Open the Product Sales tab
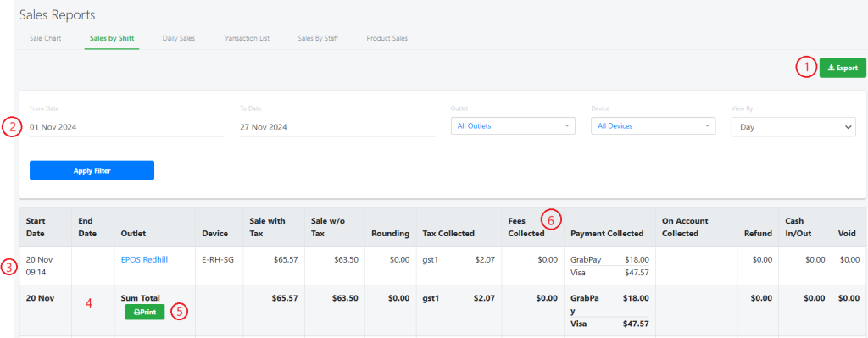The image size is (868, 338). pos(387,38)
